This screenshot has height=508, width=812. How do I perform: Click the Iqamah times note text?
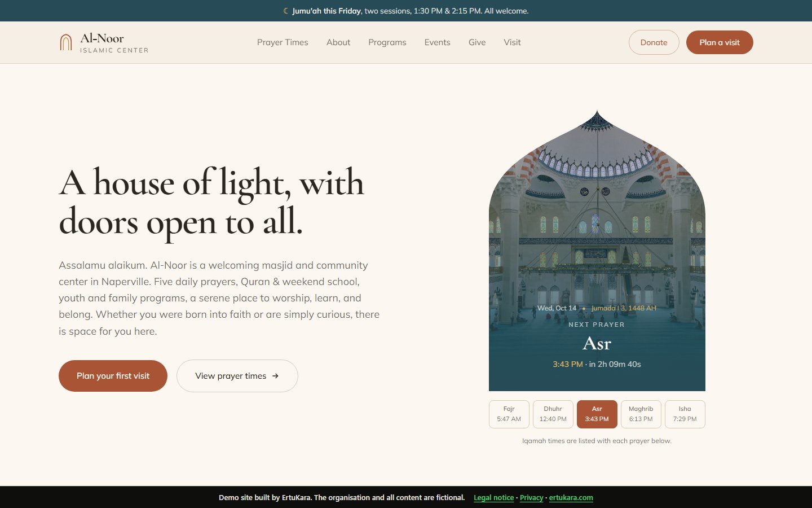coord(597,441)
